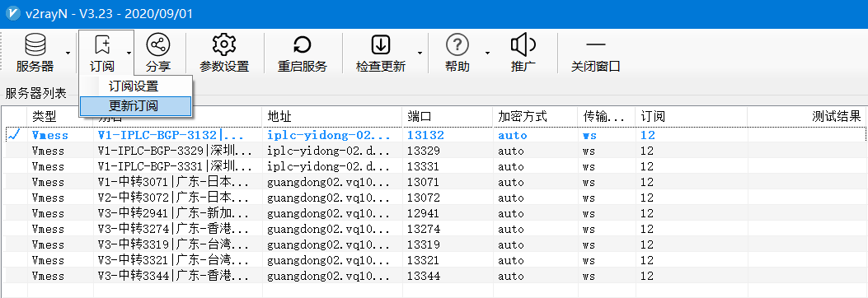Select server row V3-中转3321 广东-台湾
This screenshot has height=298, width=868.
(x=435, y=259)
